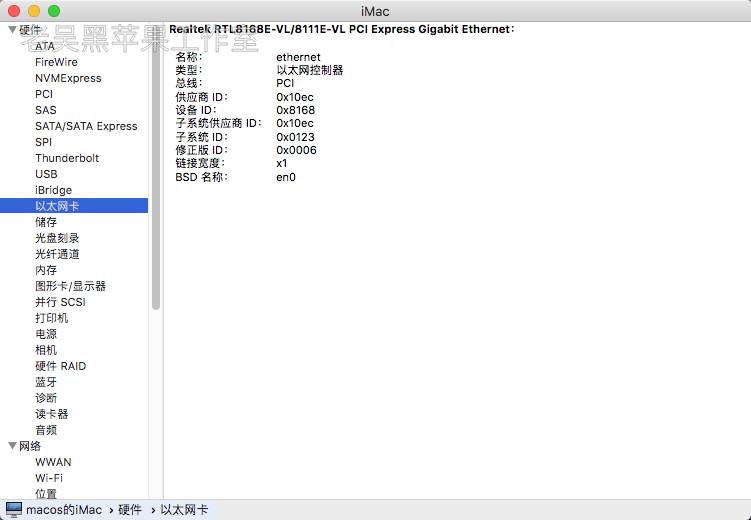The image size is (751, 520).
Task: Open 储存 in the sidebar
Action: pos(46,222)
